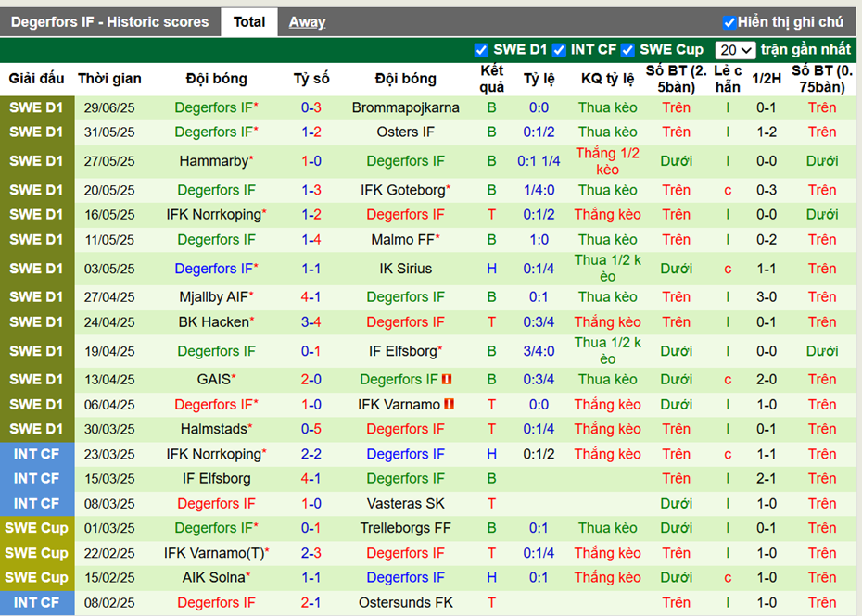The height and width of the screenshot is (616, 862).
Task: Click the date 15/02/25
Action: (x=109, y=577)
